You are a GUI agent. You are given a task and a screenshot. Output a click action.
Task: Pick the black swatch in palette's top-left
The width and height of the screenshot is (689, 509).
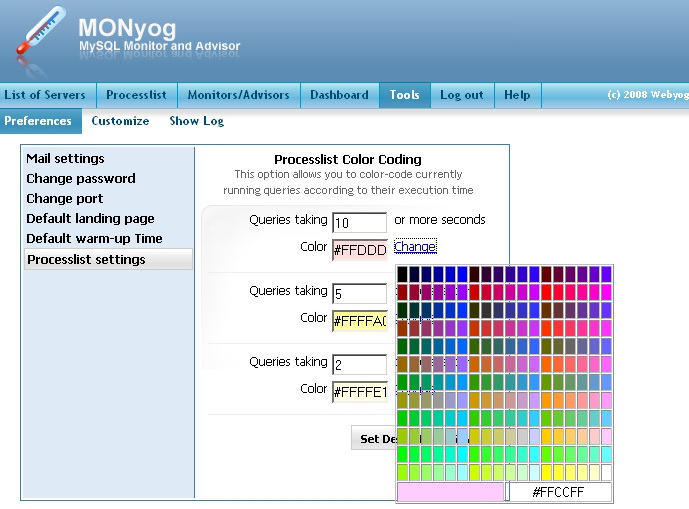pyautogui.click(x=403, y=273)
